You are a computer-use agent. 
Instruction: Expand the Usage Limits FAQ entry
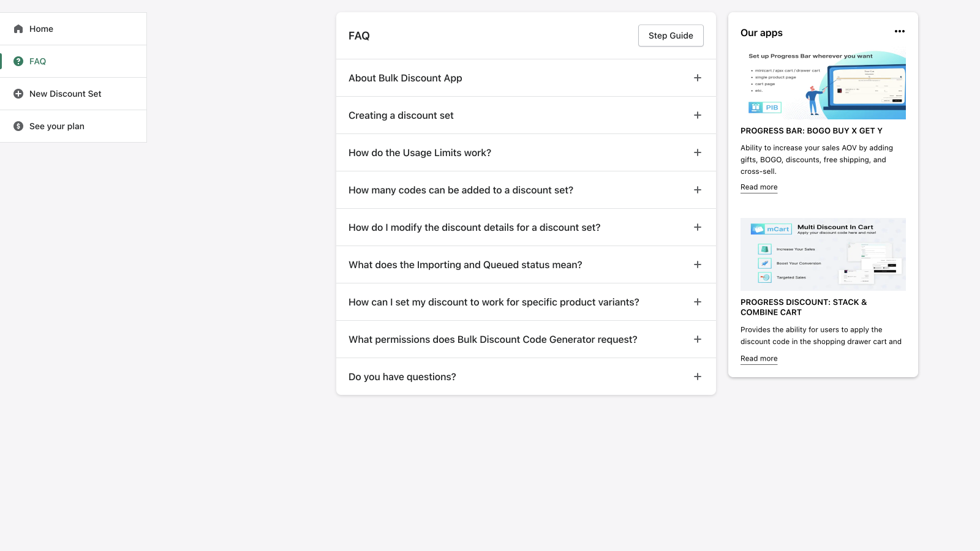(x=697, y=152)
